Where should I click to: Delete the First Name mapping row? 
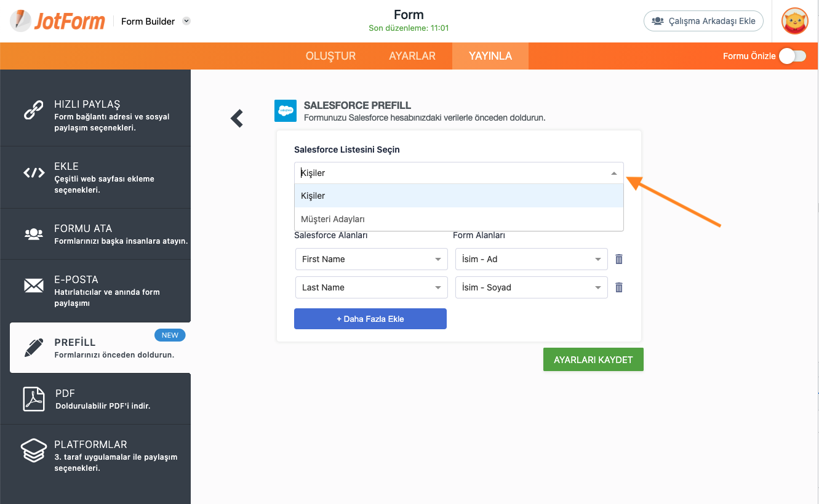pos(619,259)
